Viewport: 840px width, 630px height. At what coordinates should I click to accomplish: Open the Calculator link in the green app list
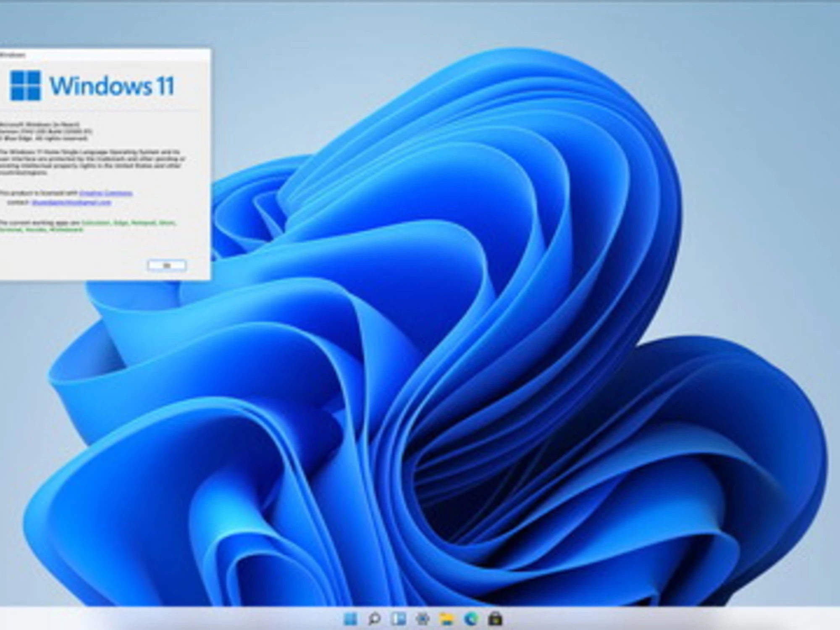[96, 223]
